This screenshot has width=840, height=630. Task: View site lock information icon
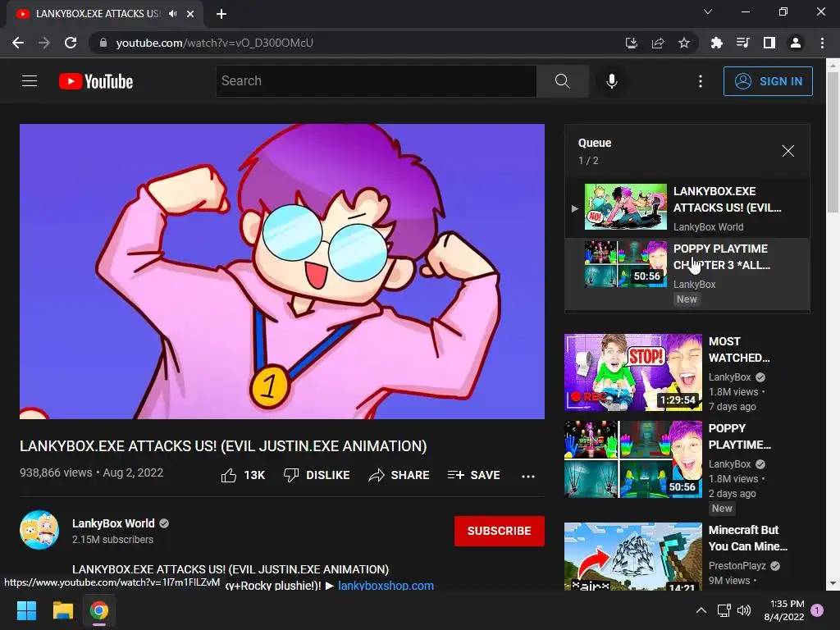[x=103, y=43]
